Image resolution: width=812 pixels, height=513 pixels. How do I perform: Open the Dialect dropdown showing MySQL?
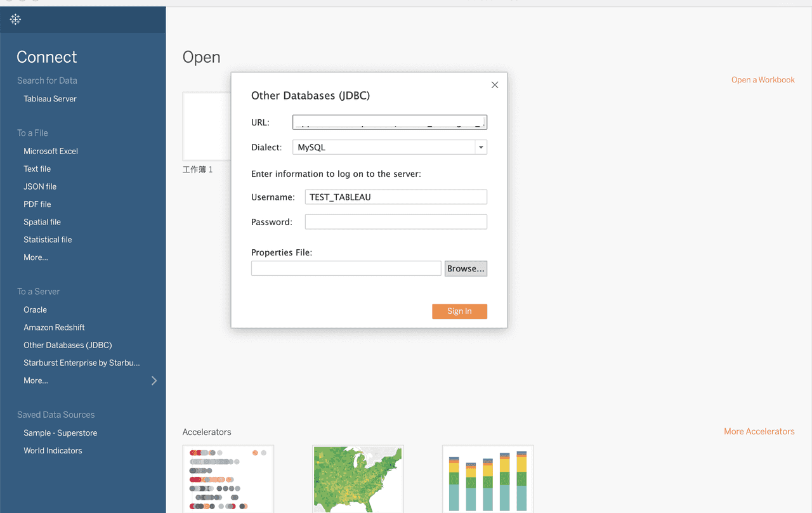480,146
